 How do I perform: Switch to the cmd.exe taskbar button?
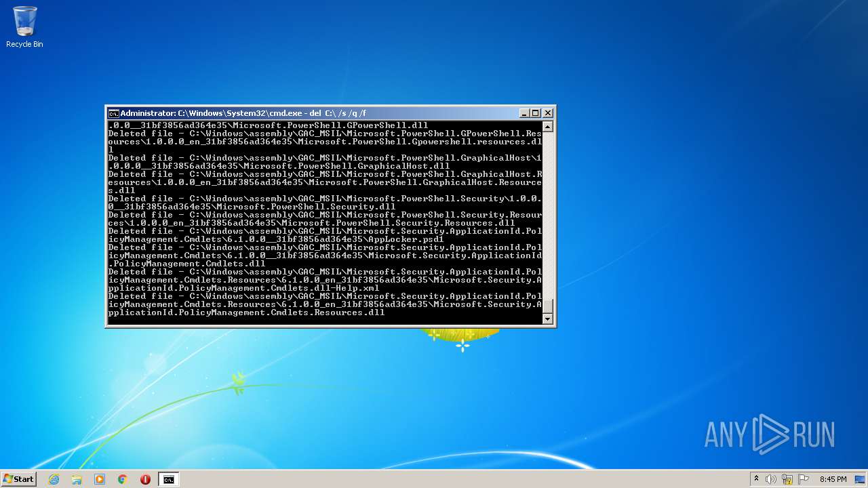coord(168,479)
